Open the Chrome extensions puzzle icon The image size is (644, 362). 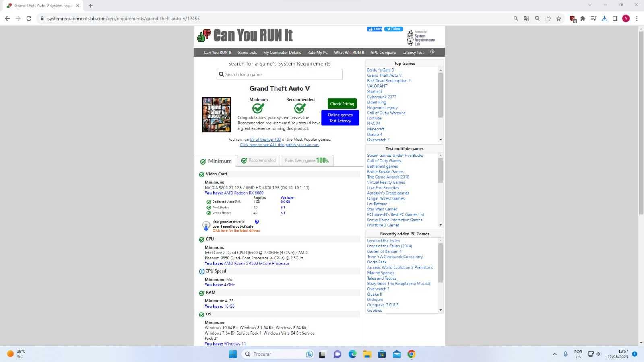583,19
